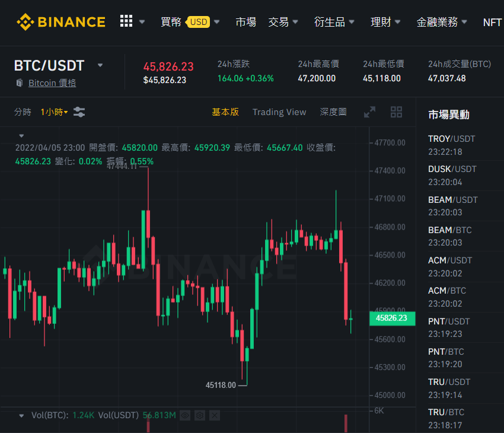
Task: Click the 45826.23 current price tag
Action: coord(392,319)
